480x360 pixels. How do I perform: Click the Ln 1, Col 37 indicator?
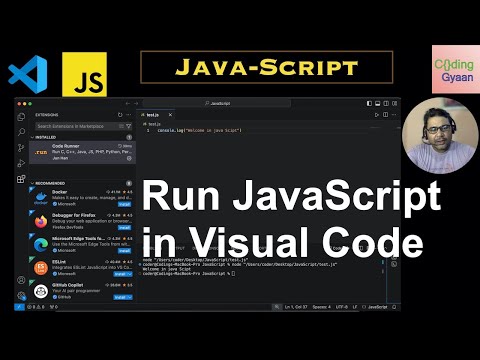[x=296, y=307]
